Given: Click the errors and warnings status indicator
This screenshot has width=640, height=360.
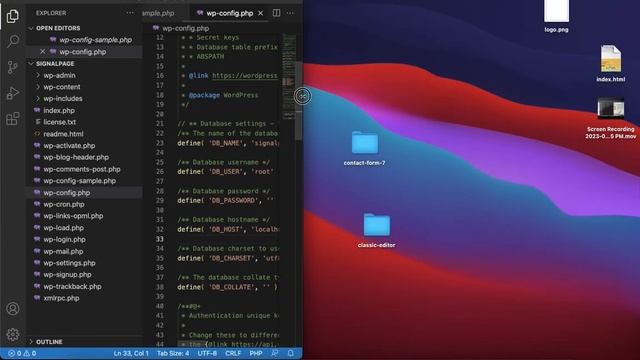Looking at the screenshot, I should point(22,353).
